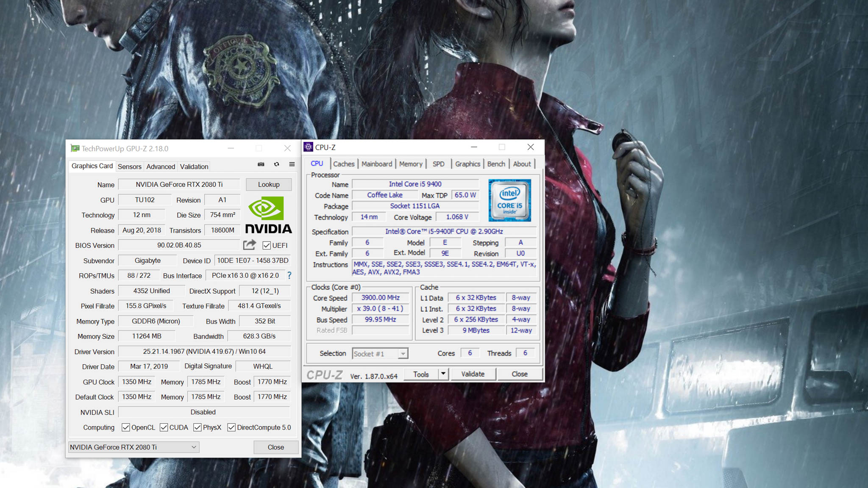Click the Core Voltage 1.068 V value
This screenshot has width=868, height=488.
click(457, 217)
